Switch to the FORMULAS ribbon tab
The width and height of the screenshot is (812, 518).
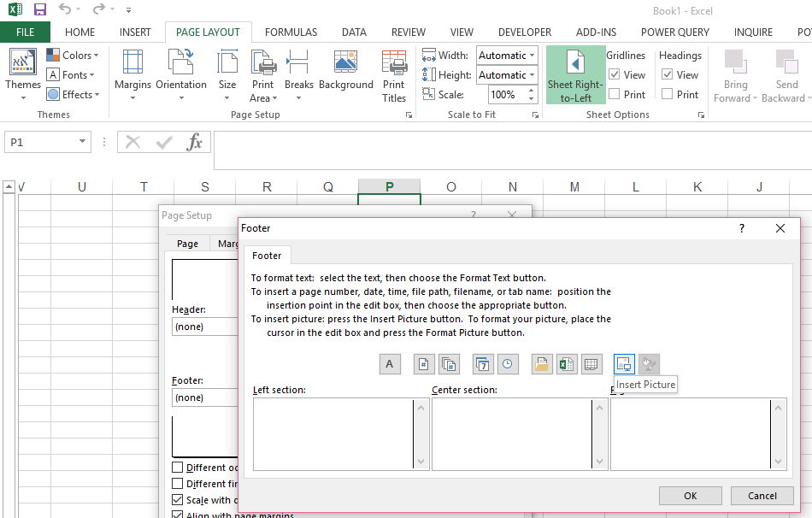point(291,32)
